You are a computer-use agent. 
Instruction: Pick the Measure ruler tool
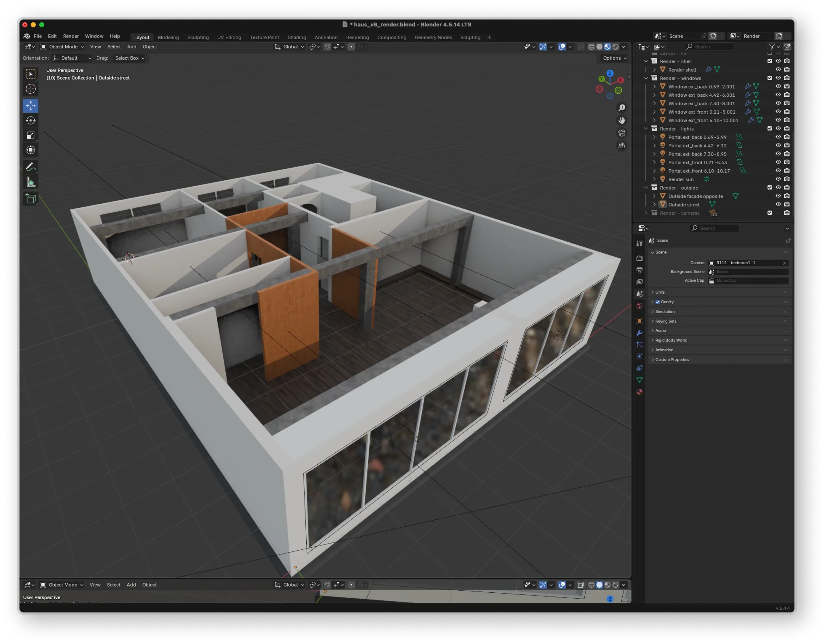click(x=31, y=182)
